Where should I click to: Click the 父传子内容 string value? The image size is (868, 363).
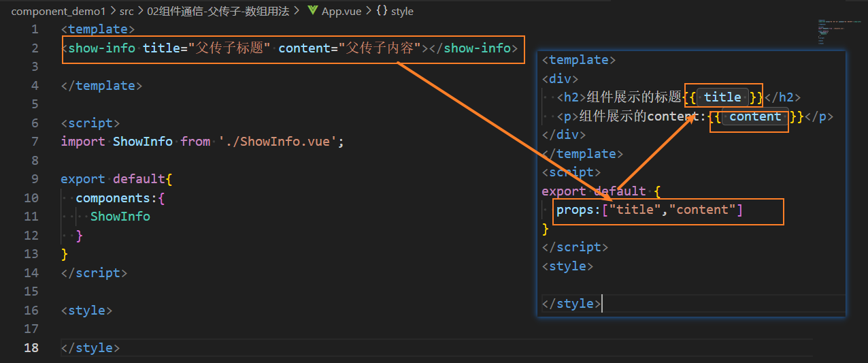click(x=380, y=48)
